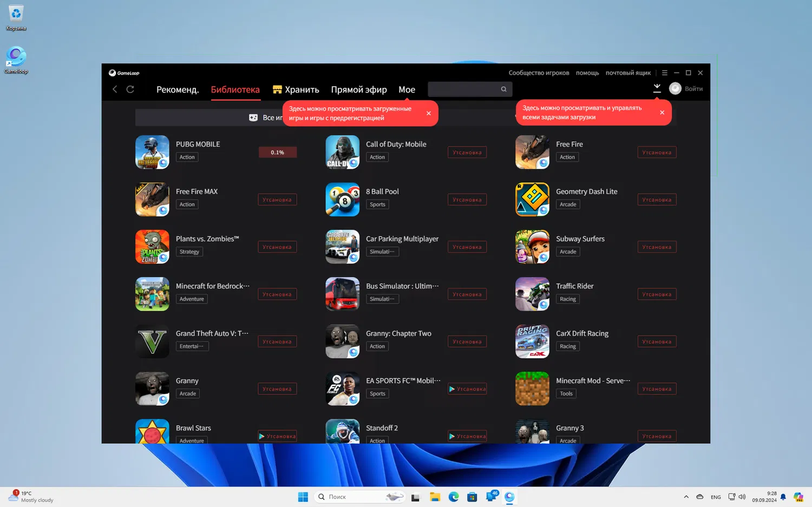
Task: Go back with the back arrow
Action: coord(115,89)
